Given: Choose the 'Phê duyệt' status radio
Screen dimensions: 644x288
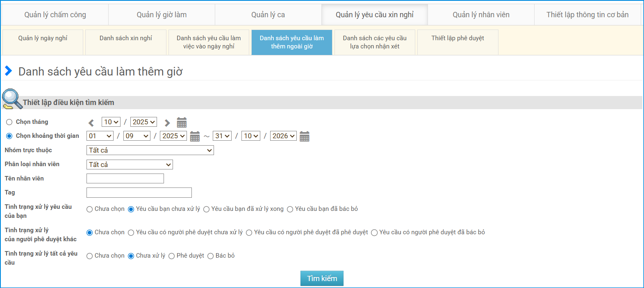Looking at the screenshot, I should pos(171,256).
